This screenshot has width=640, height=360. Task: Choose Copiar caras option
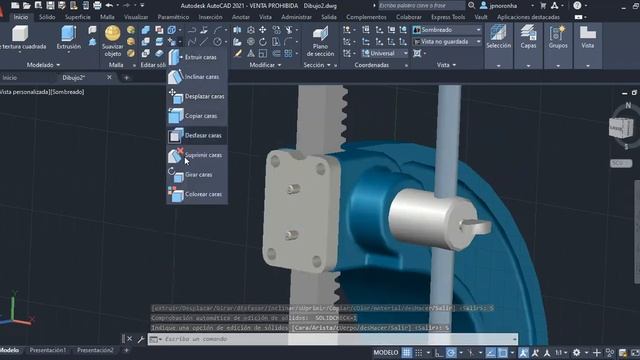[197, 116]
